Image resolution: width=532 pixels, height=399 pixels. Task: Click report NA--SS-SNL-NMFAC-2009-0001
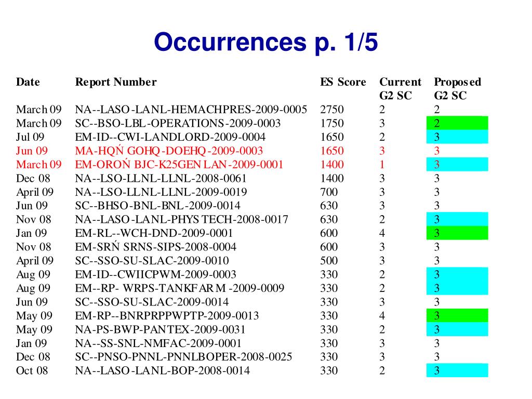coord(158,343)
